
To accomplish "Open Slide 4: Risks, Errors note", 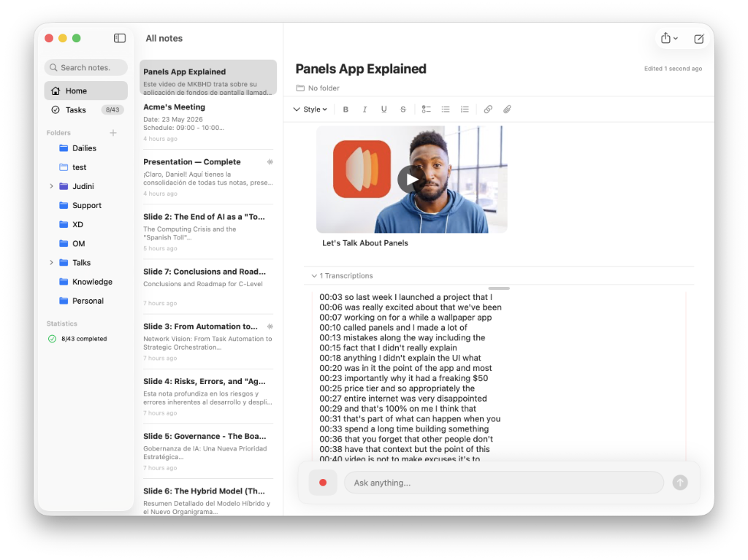I will pyautogui.click(x=208, y=396).
